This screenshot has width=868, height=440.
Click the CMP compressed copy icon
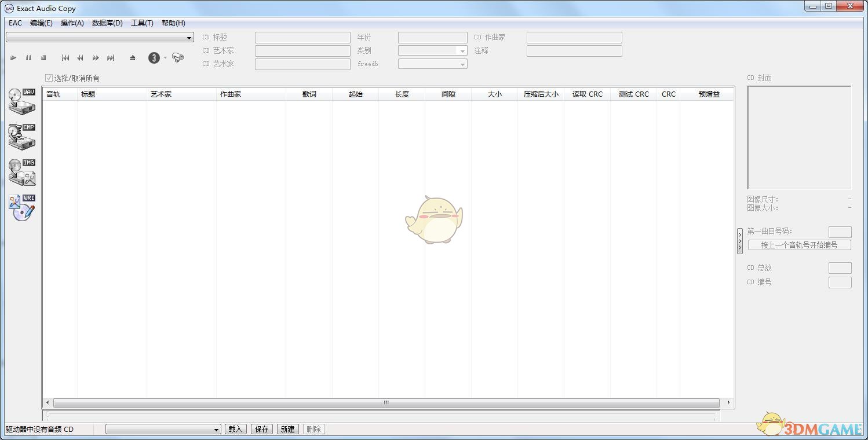pos(22,137)
